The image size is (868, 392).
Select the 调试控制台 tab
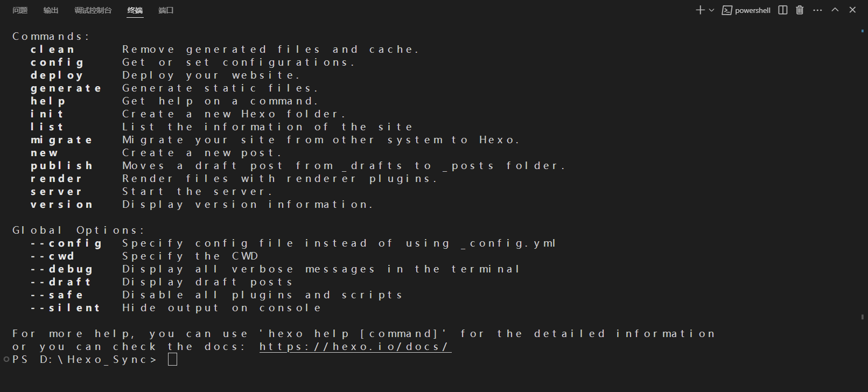pyautogui.click(x=93, y=10)
